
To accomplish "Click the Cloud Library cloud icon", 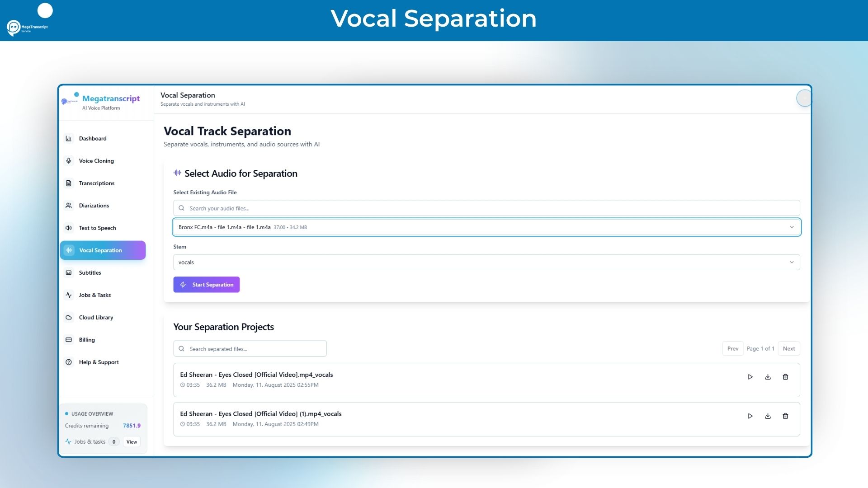I will click(69, 317).
